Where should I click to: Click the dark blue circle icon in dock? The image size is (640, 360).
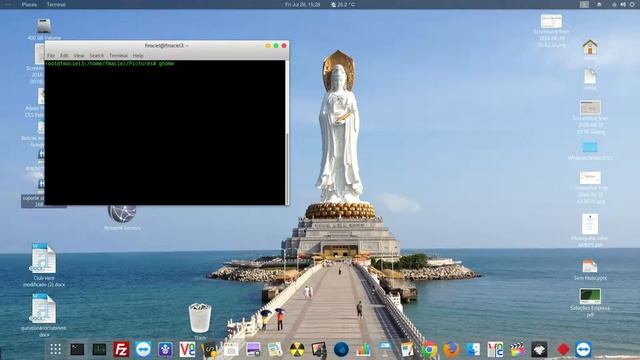[x=341, y=350]
